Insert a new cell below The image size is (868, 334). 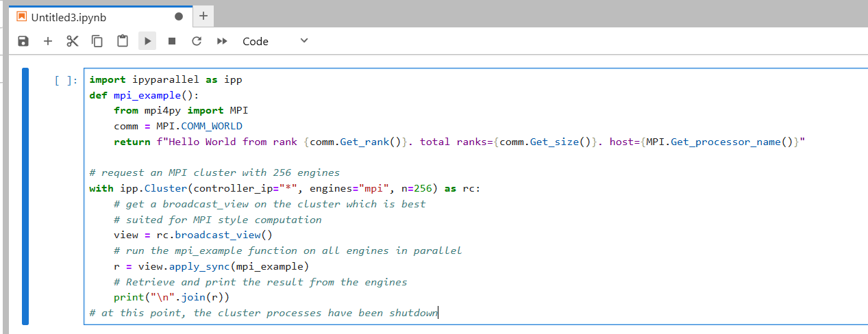48,42
